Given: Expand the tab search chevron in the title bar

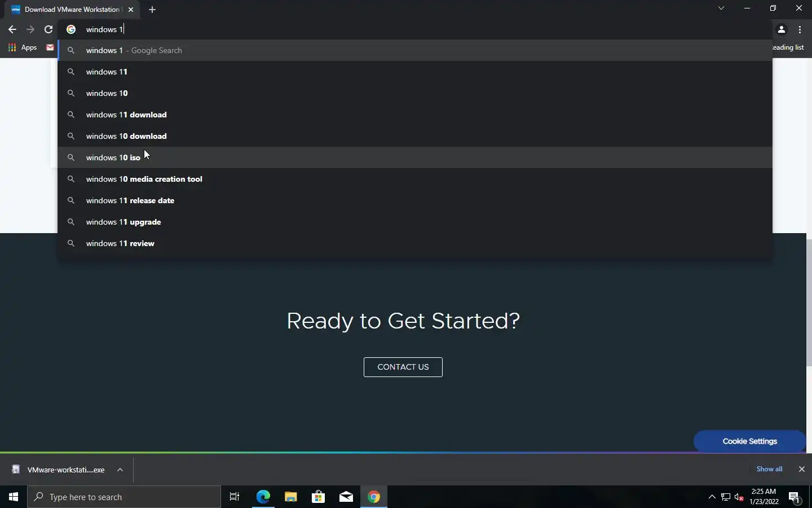Looking at the screenshot, I should click(721, 8).
